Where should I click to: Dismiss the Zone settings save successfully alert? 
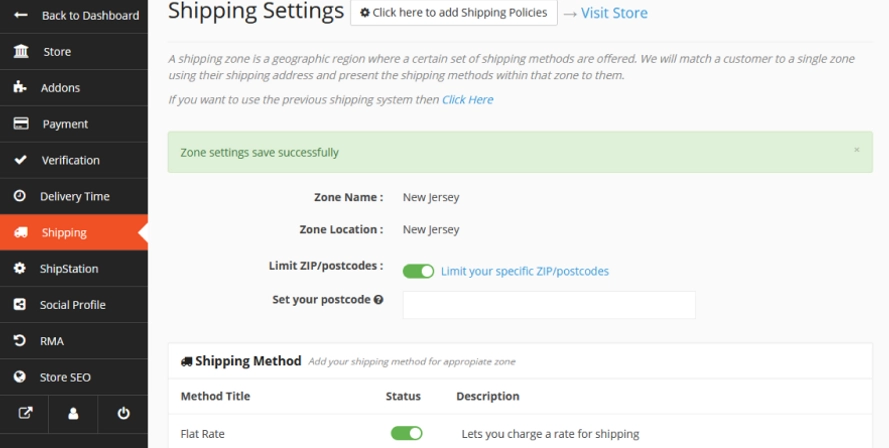point(857,150)
